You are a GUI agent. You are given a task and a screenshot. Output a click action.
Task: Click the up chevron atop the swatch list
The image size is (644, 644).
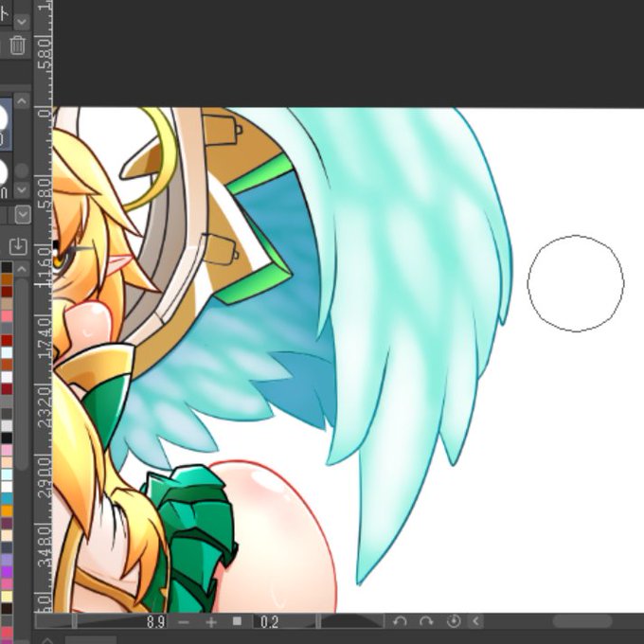(x=22, y=269)
